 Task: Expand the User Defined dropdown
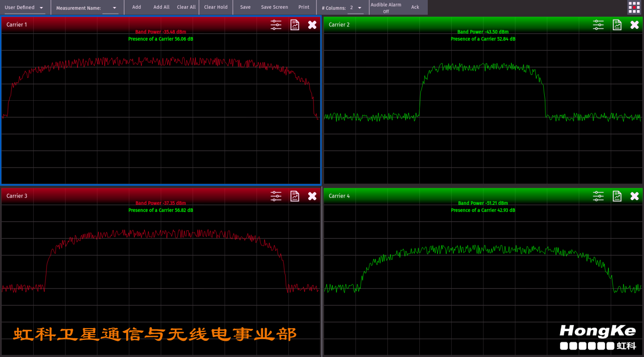point(24,7)
